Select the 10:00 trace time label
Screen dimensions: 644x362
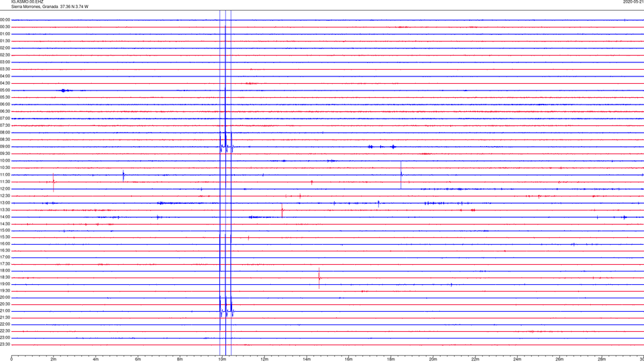click(x=5, y=160)
